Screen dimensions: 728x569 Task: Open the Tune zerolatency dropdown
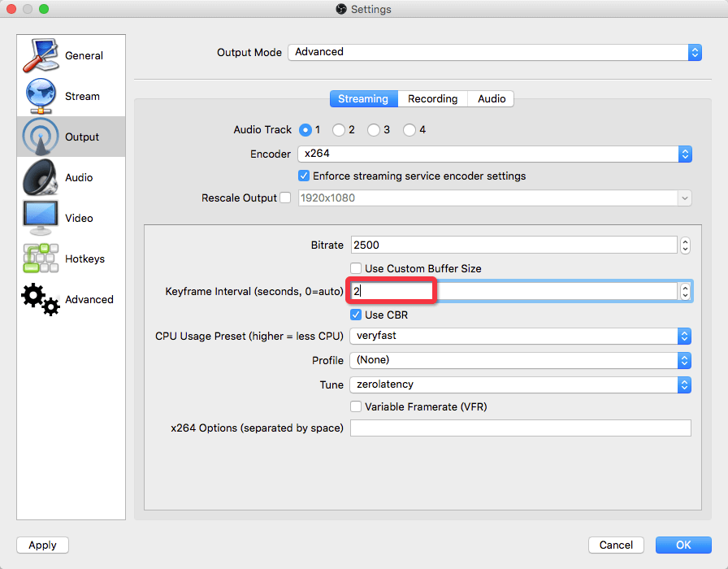[x=520, y=384]
